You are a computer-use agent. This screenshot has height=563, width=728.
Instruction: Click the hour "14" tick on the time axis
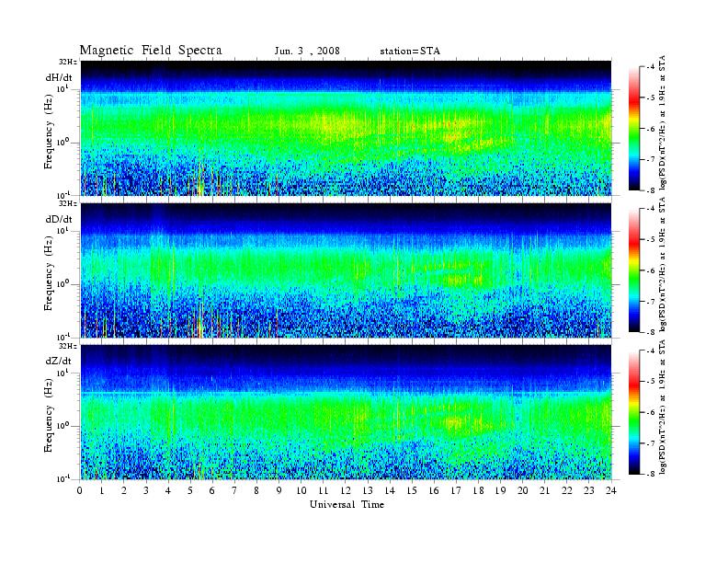click(x=390, y=490)
